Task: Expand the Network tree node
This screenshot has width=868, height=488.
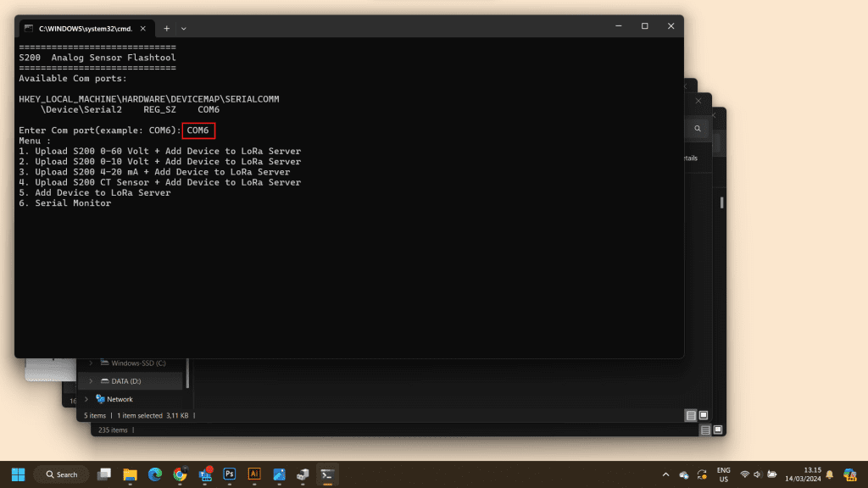Action: click(86, 399)
